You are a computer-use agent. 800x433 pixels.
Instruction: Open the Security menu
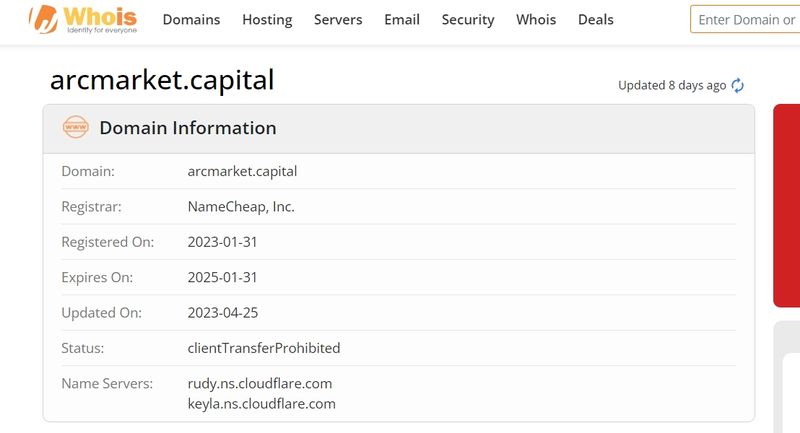coord(468,20)
